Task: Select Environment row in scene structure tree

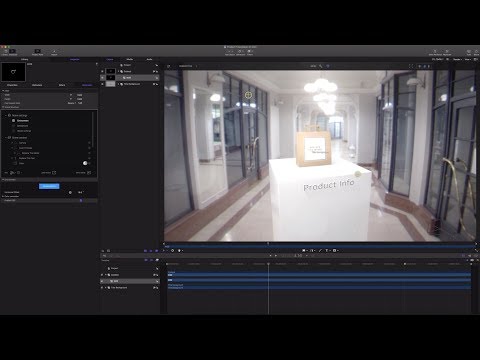Action: point(23,120)
